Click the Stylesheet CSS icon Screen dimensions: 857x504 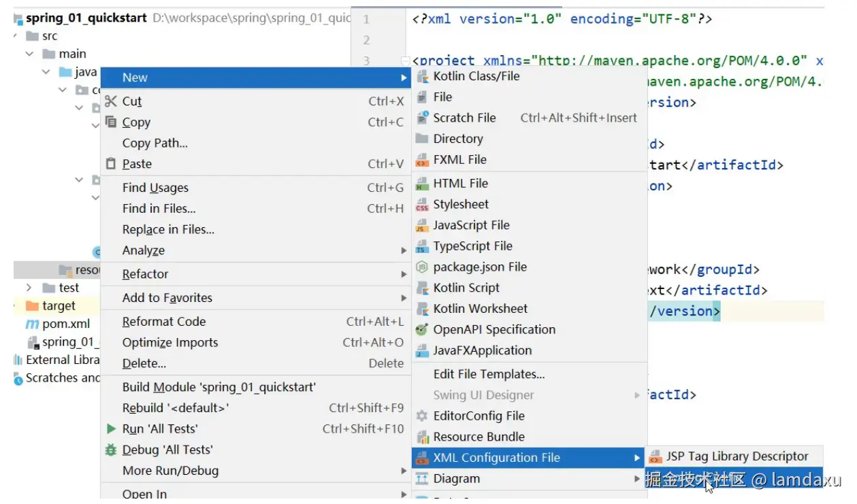tap(422, 205)
